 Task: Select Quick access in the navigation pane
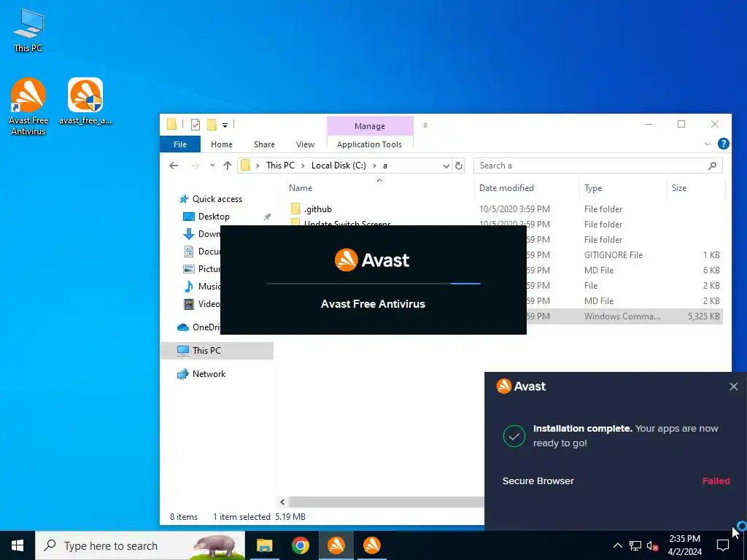coord(217,199)
